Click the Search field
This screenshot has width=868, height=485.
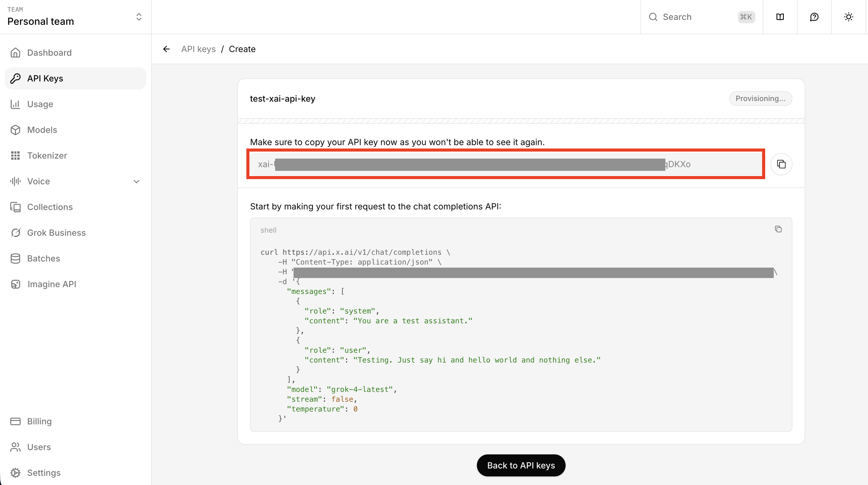pyautogui.click(x=698, y=17)
